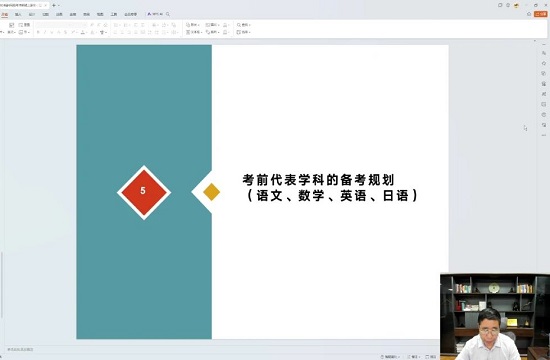
Task: Expand the Shapes dropdown in ribbon
Action: click(193, 25)
